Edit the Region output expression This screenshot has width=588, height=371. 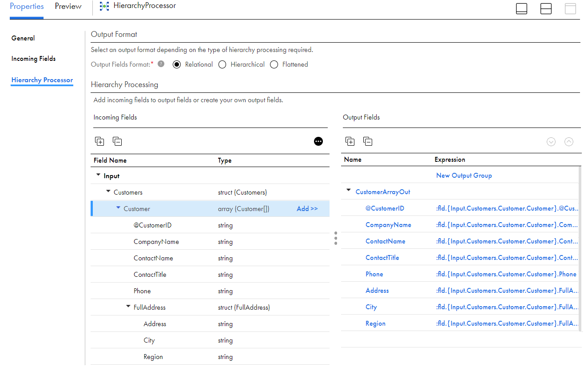pyautogui.click(x=507, y=323)
